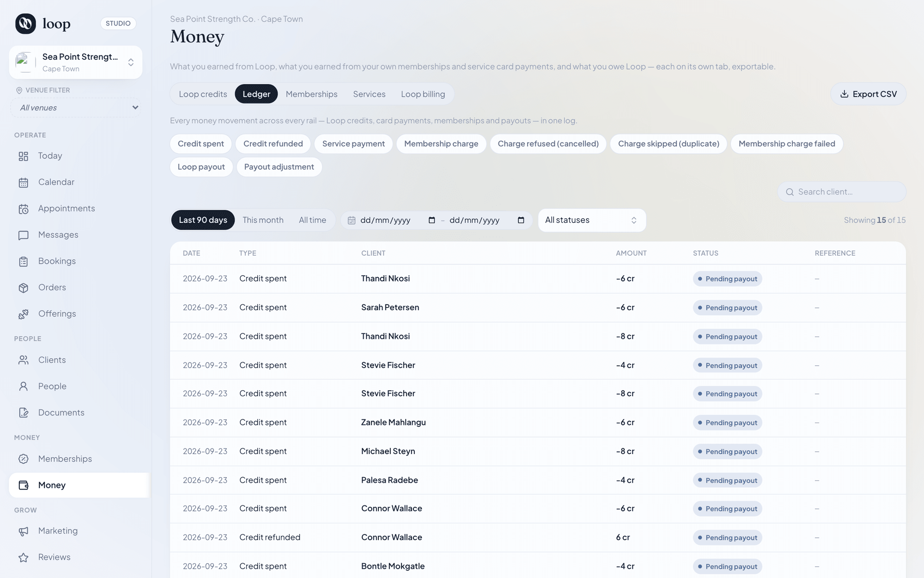Click the Offerings dumbbell icon
Screen dimensions: 924x578
pyautogui.click(x=24, y=314)
